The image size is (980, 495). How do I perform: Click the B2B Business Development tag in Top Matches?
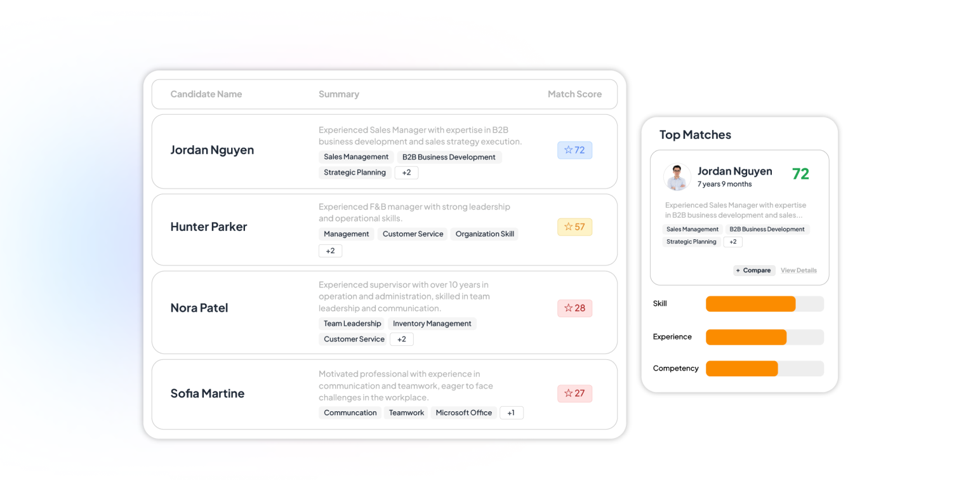pos(767,229)
